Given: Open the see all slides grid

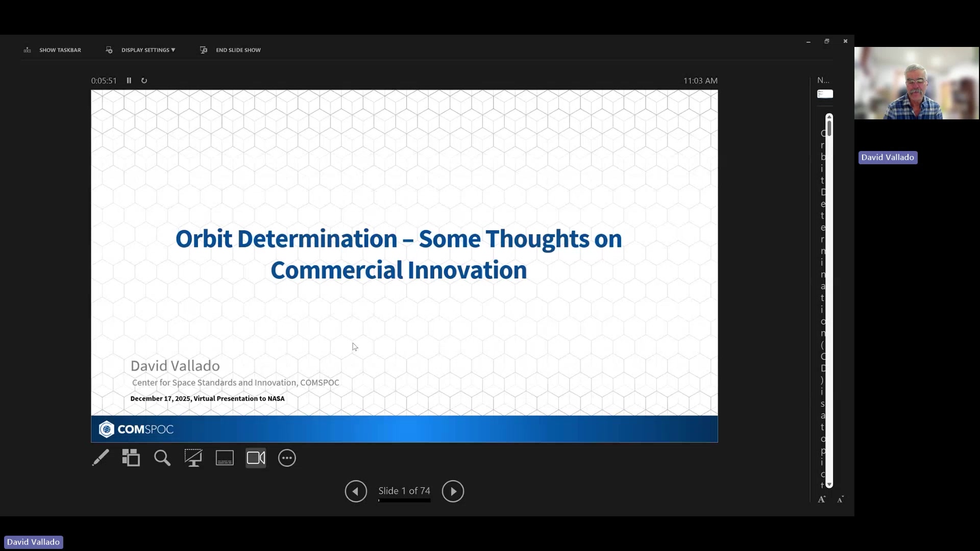Looking at the screenshot, I should tap(131, 458).
